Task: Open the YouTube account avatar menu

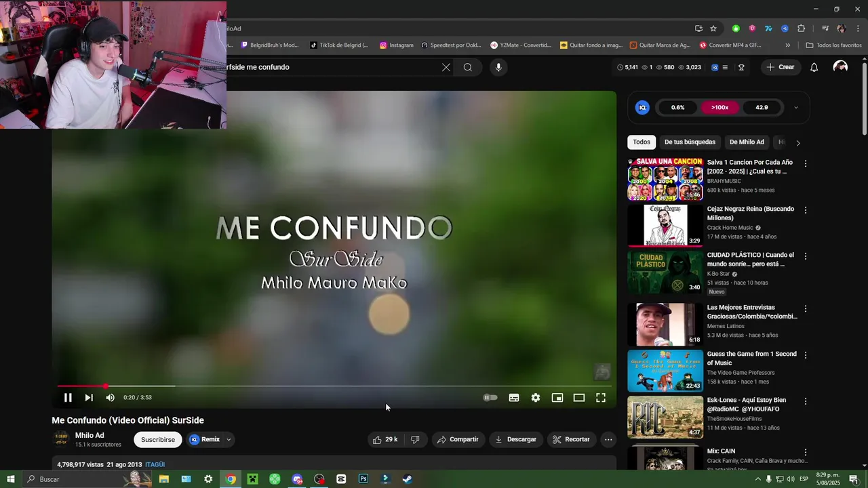Action: pos(840,67)
